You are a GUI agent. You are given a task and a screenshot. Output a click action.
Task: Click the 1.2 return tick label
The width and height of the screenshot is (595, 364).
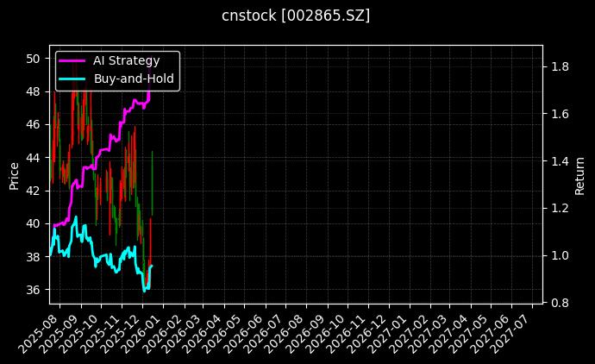(x=558, y=209)
